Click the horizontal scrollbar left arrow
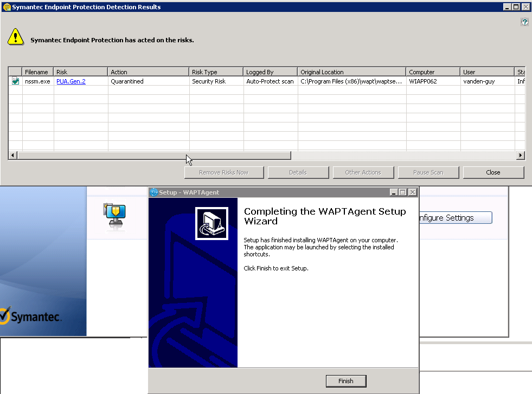Screen dimensions: 532x394 (12, 156)
